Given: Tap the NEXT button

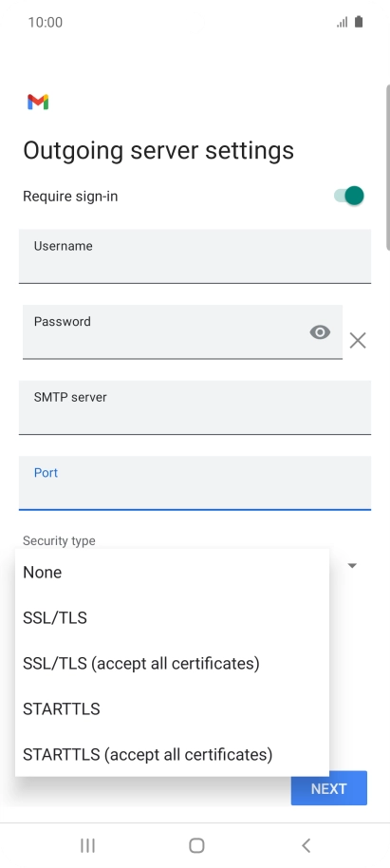Looking at the screenshot, I should click(x=329, y=788).
